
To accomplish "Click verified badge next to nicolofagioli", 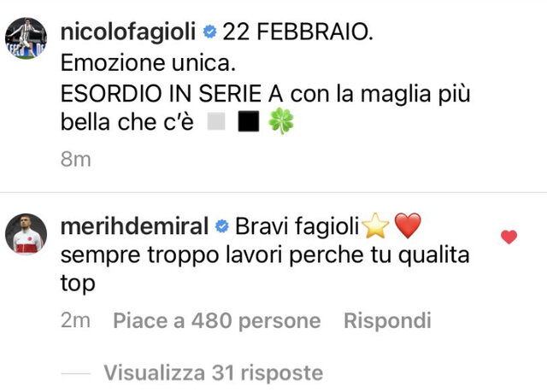I will 209,32.
